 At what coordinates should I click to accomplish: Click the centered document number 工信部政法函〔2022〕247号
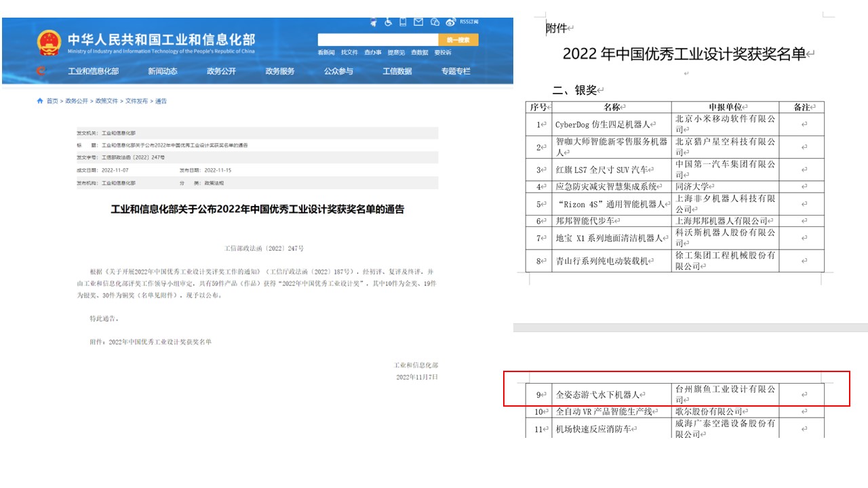pos(264,249)
